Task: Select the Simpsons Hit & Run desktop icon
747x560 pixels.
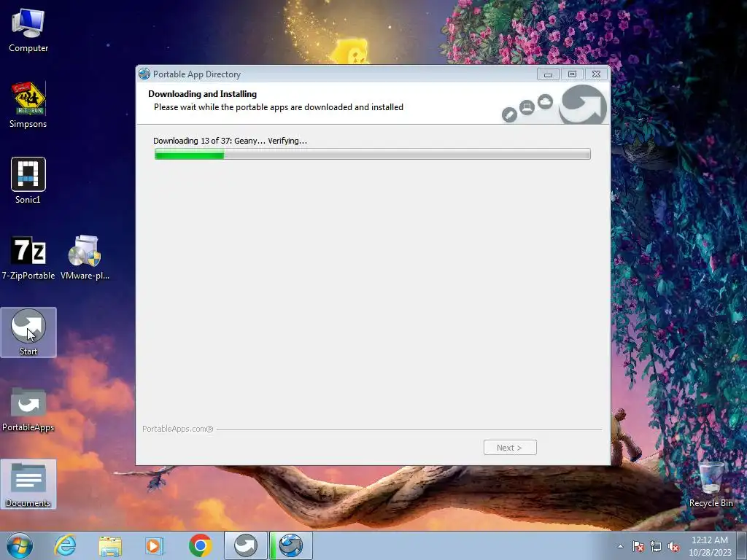Action: 28,105
